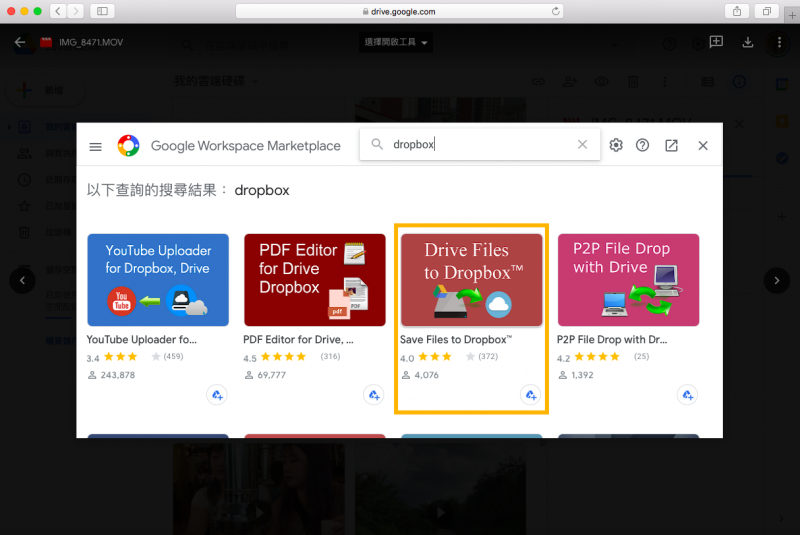Install P2P File Drop via add icon
800x535 pixels.
point(687,395)
